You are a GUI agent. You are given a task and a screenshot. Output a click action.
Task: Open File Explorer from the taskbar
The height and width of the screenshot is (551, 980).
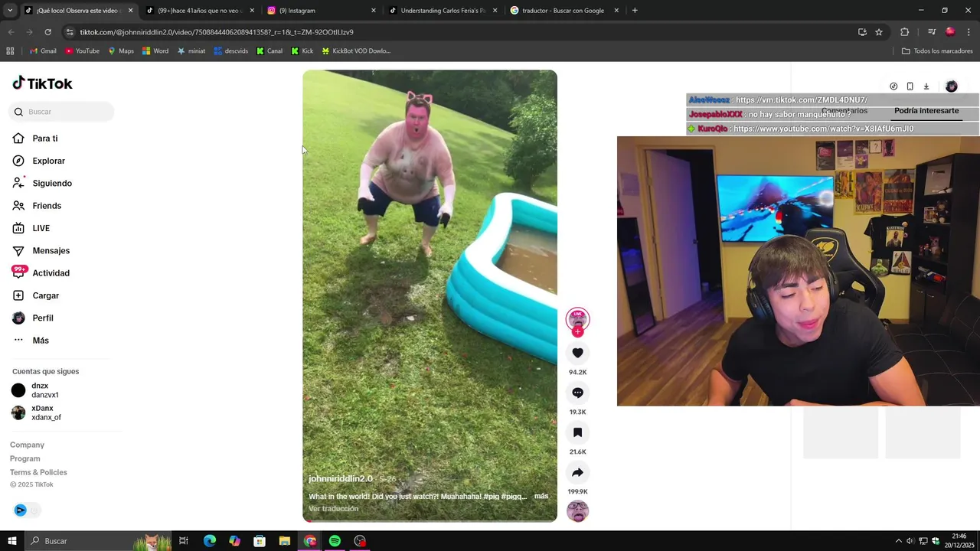[285, 541]
